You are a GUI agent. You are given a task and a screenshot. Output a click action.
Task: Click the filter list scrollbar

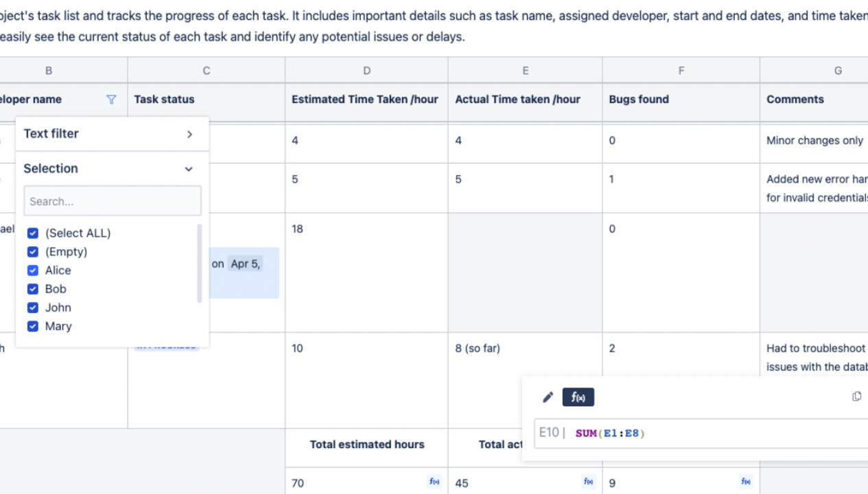click(x=200, y=263)
